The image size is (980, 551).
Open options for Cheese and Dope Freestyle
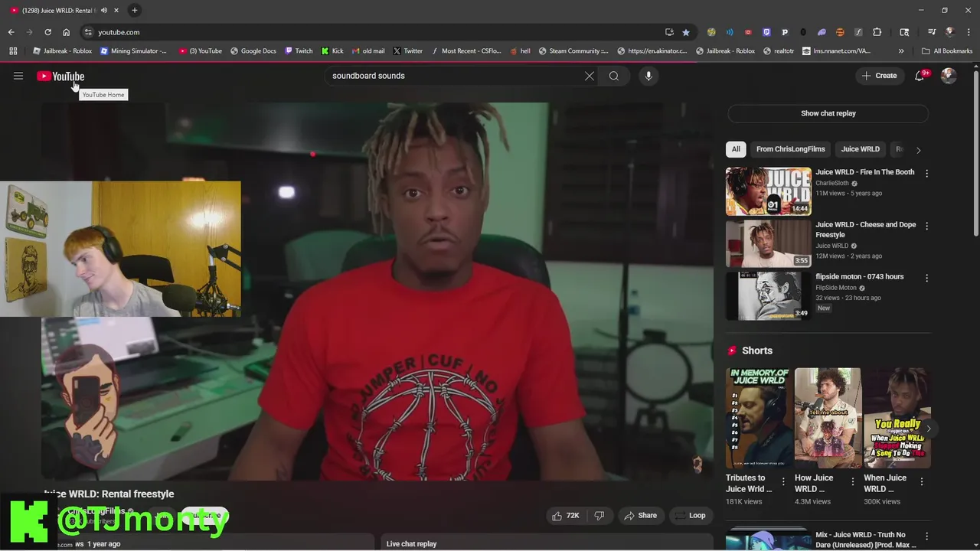tap(926, 227)
